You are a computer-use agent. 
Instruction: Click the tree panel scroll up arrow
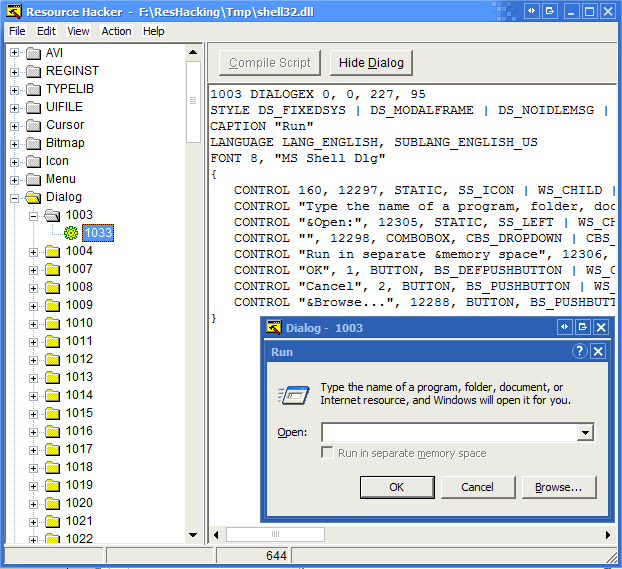pyautogui.click(x=193, y=52)
